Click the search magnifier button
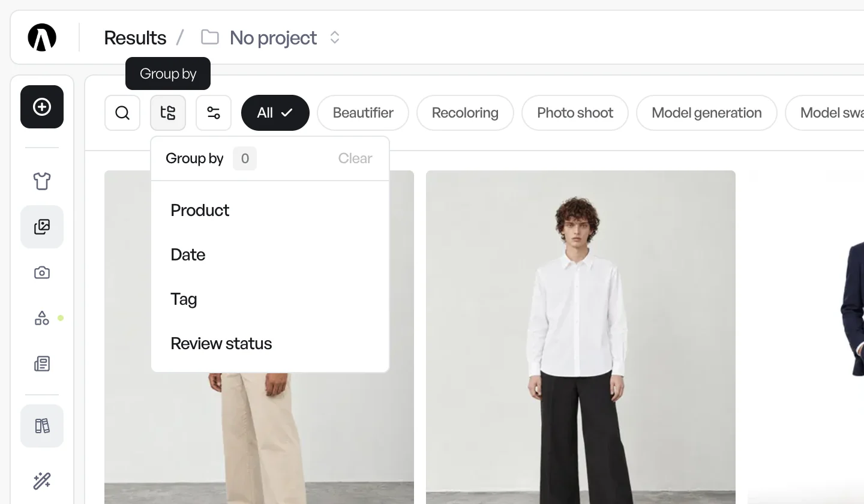Screen dimensions: 864x504 (122, 113)
